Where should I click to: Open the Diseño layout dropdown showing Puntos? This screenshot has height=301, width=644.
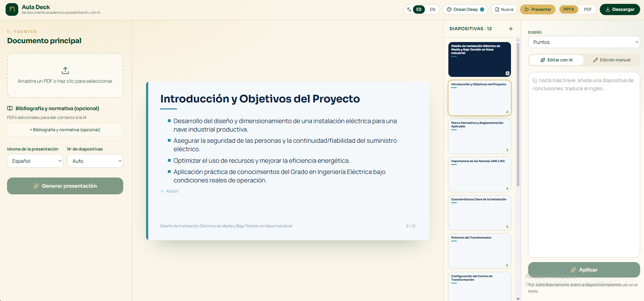pyautogui.click(x=584, y=42)
